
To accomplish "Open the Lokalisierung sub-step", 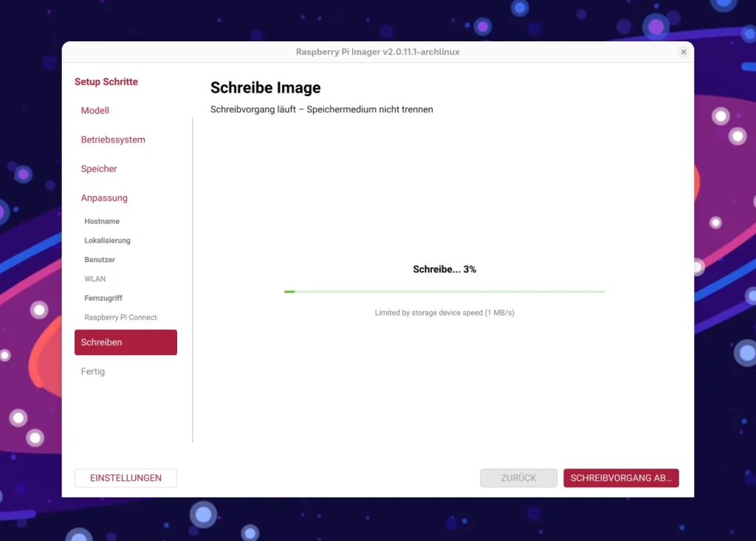I will tap(107, 241).
